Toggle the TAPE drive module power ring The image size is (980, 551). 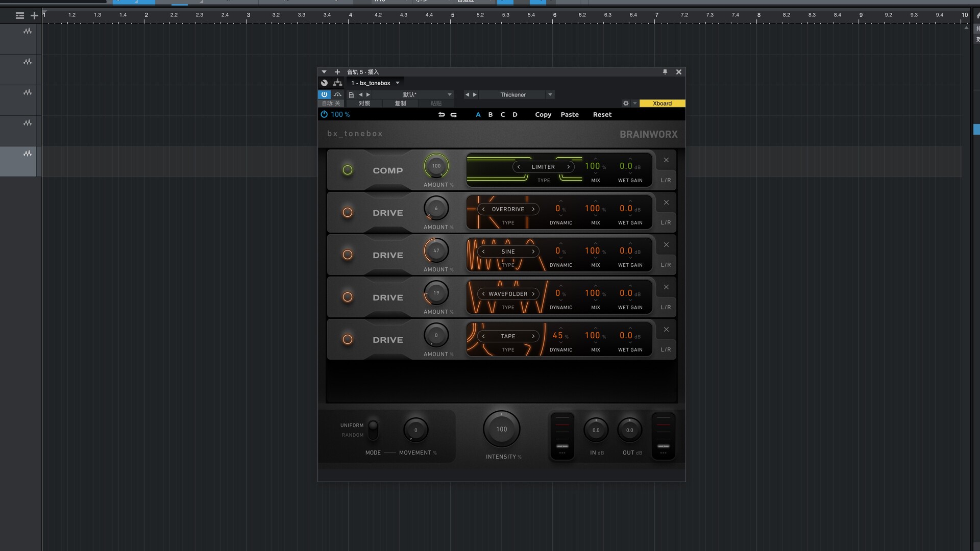[348, 339]
